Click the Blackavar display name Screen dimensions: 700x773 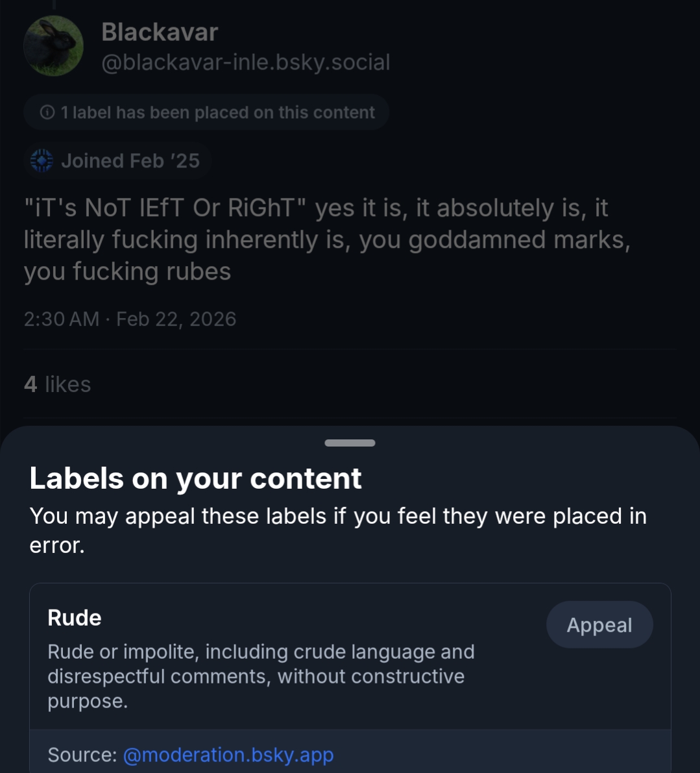click(160, 32)
